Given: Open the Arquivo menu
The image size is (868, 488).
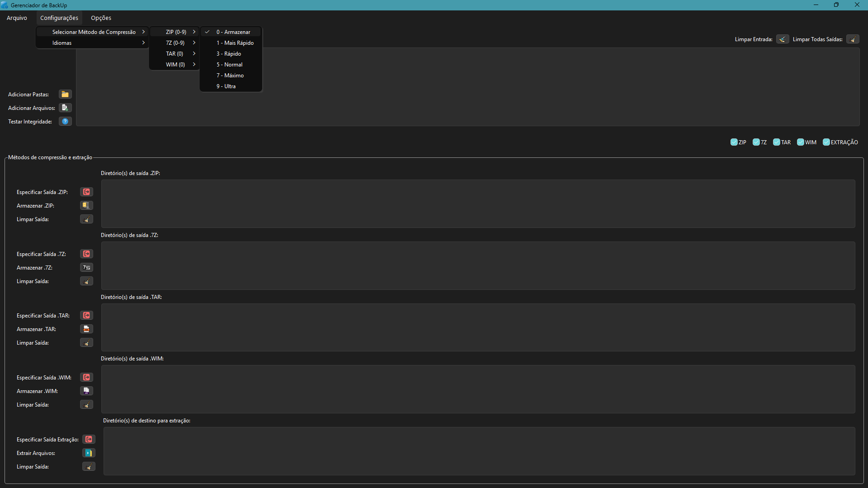Looking at the screenshot, I should 17,18.
